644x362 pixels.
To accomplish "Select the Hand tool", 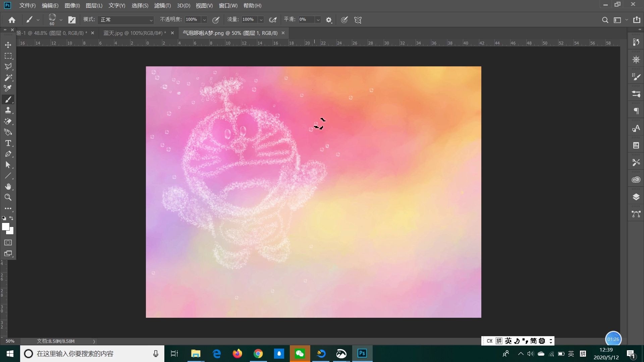I will point(8,186).
